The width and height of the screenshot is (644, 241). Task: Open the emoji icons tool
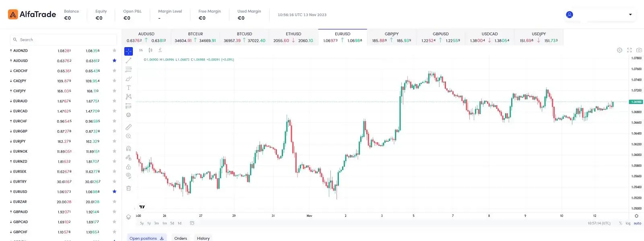pyautogui.click(x=128, y=115)
